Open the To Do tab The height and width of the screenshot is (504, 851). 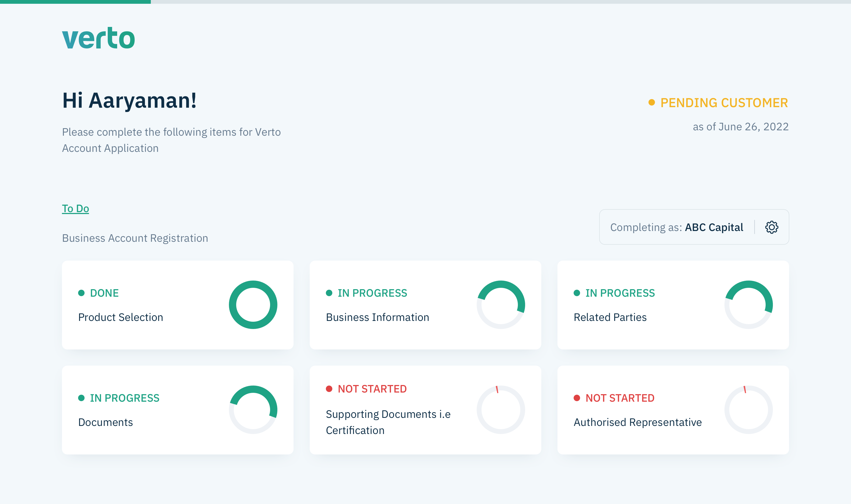coord(75,208)
